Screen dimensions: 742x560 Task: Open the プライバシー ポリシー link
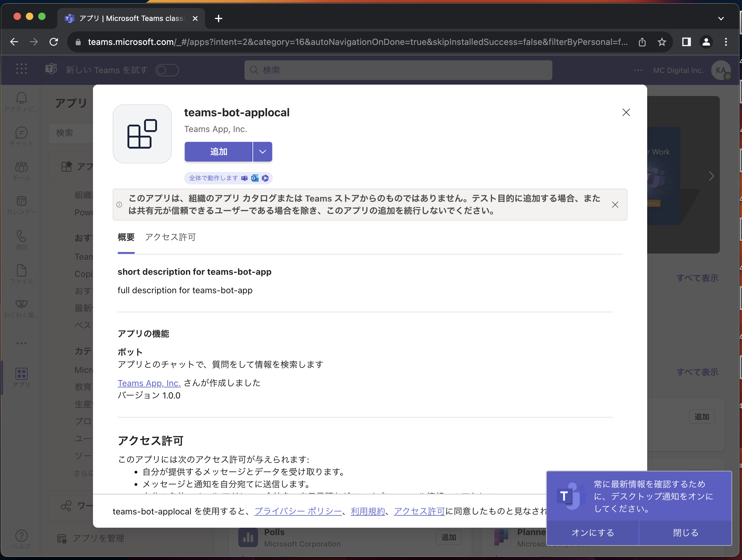point(298,511)
